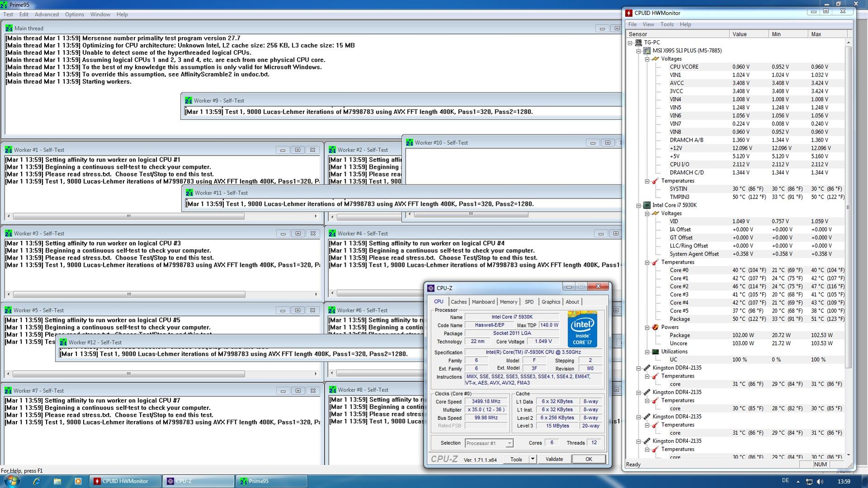The height and width of the screenshot is (488, 868).
Task: Switch to the SPD tab in CPU-Z
Action: coord(529,302)
